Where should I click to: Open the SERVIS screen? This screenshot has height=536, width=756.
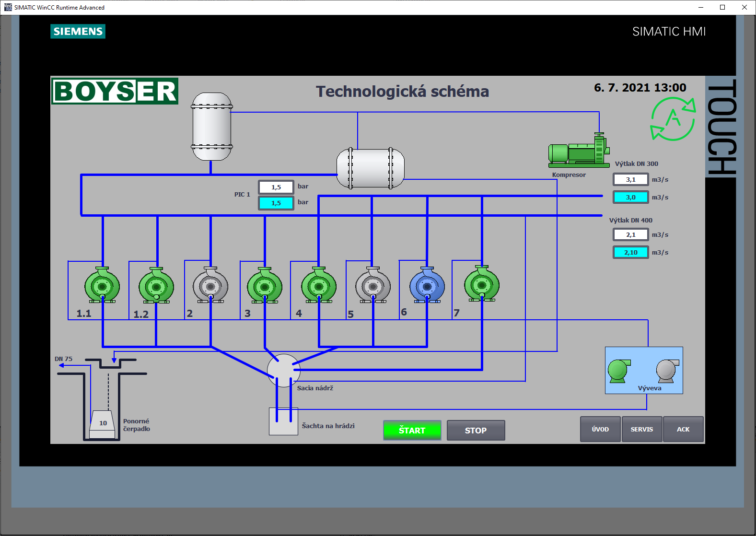pos(642,429)
